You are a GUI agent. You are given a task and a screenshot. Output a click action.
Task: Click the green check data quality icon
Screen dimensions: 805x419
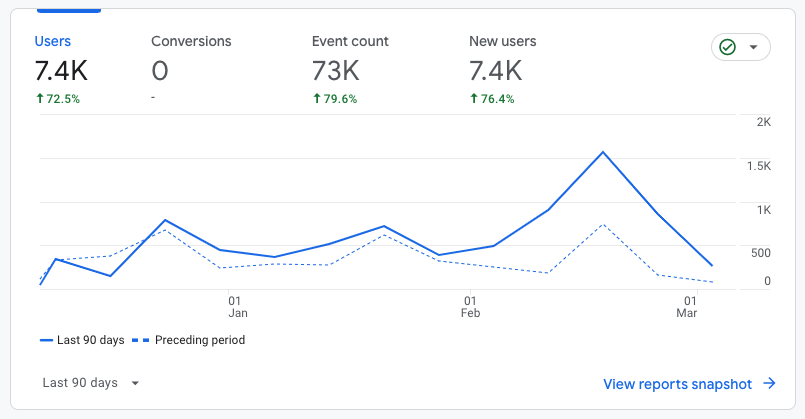728,47
